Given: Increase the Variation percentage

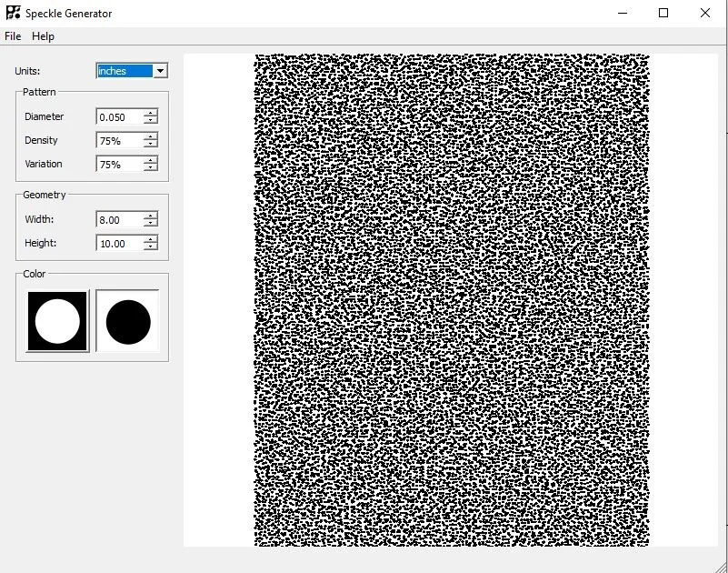Looking at the screenshot, I should [x=151, y=161].
